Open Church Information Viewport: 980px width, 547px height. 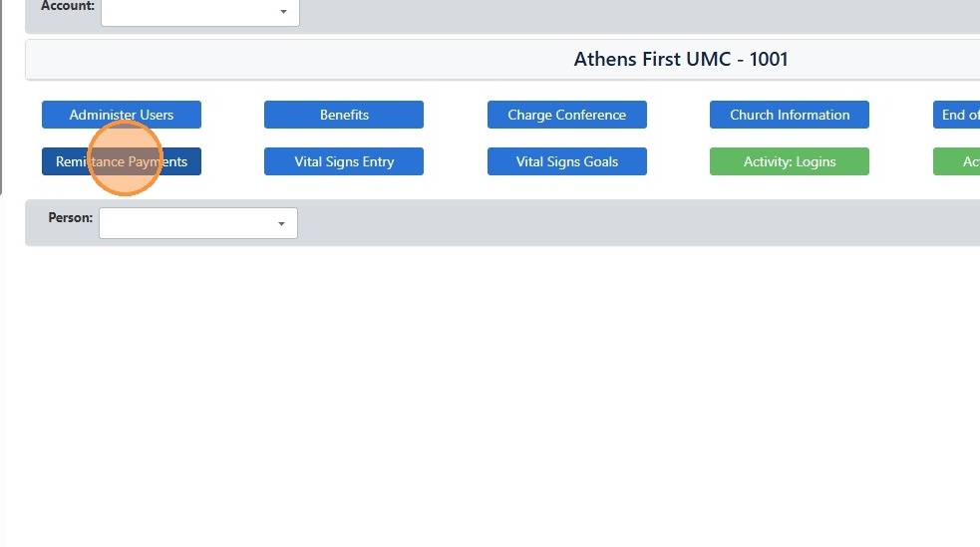coord(790,115)
